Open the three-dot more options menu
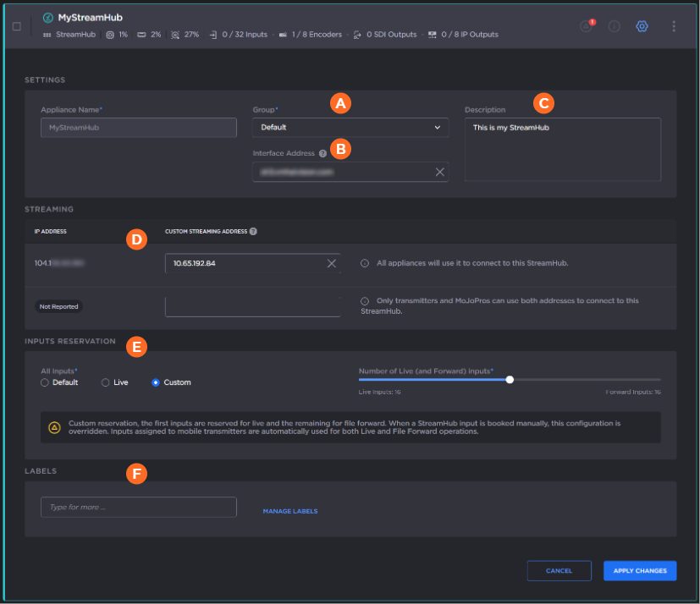Screen dimensions: 700x604 [x=674, y=26]
